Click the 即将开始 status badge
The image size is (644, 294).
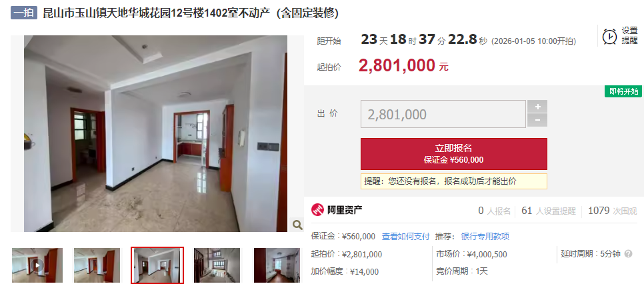(623, 91)
